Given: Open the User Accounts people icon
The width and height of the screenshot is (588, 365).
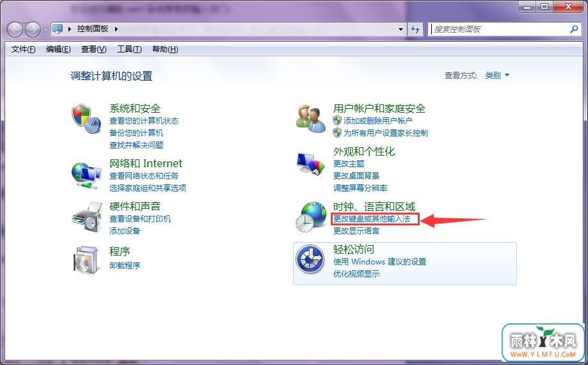Looking at the screenshot, I should [311, 118].
